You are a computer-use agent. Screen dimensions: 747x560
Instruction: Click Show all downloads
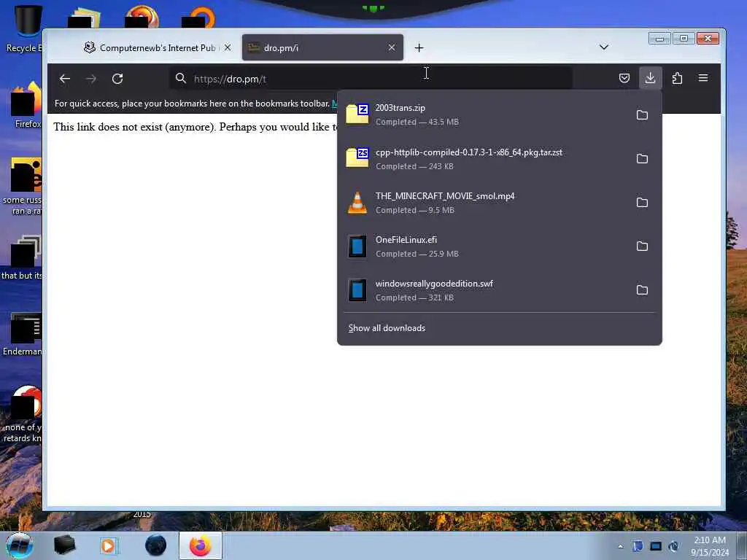tap(387, 328)
